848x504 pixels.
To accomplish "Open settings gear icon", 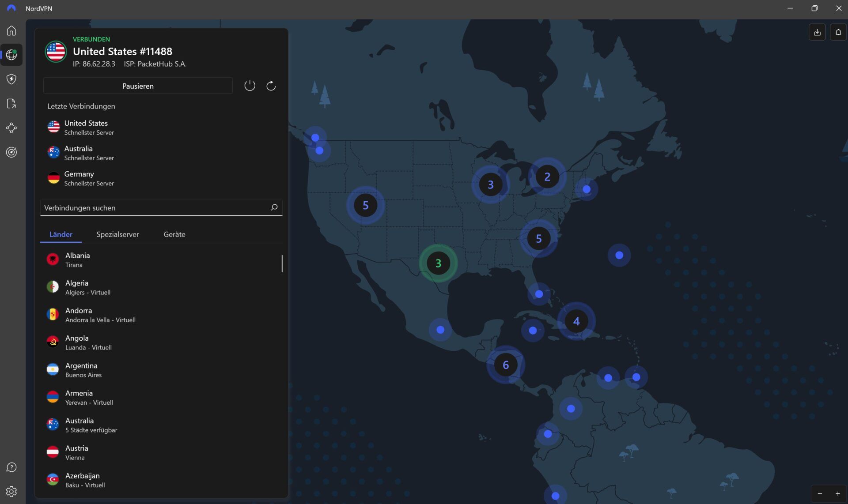I will [11, 491].
